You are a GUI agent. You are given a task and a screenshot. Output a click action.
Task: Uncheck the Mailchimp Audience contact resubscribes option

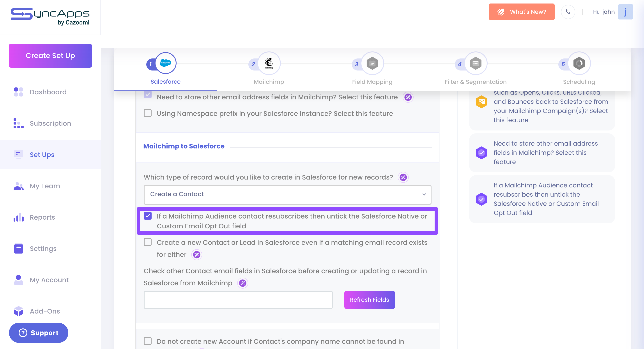[x=147, y=216]
